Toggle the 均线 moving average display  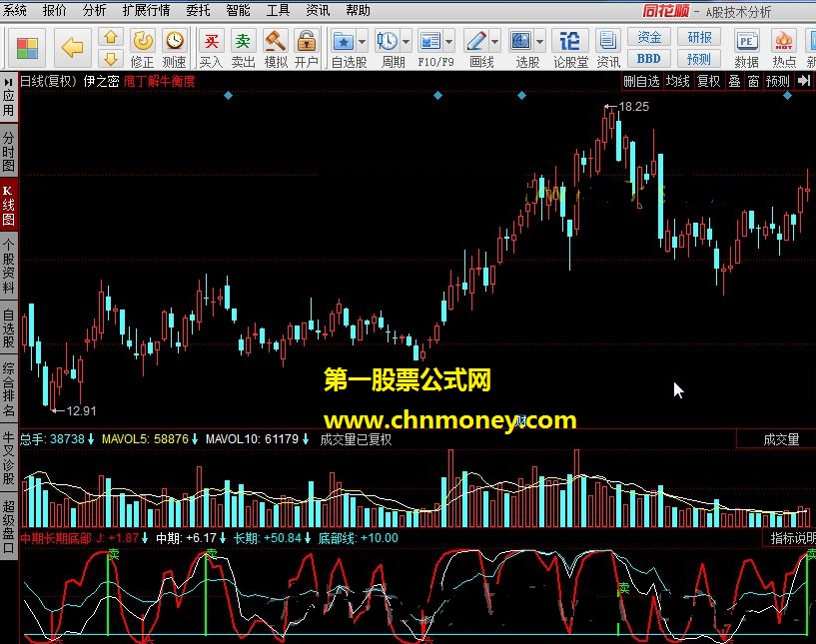click(677, 81)
